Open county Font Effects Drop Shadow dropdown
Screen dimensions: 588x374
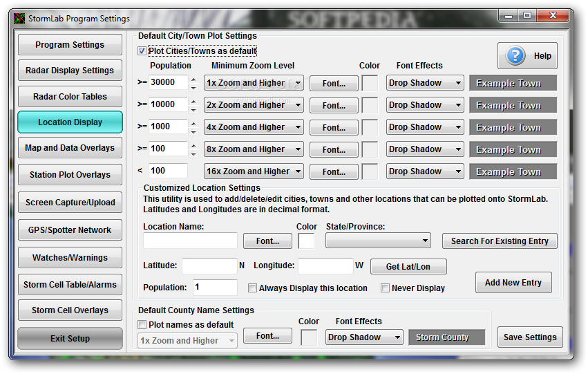coord(364,337)
